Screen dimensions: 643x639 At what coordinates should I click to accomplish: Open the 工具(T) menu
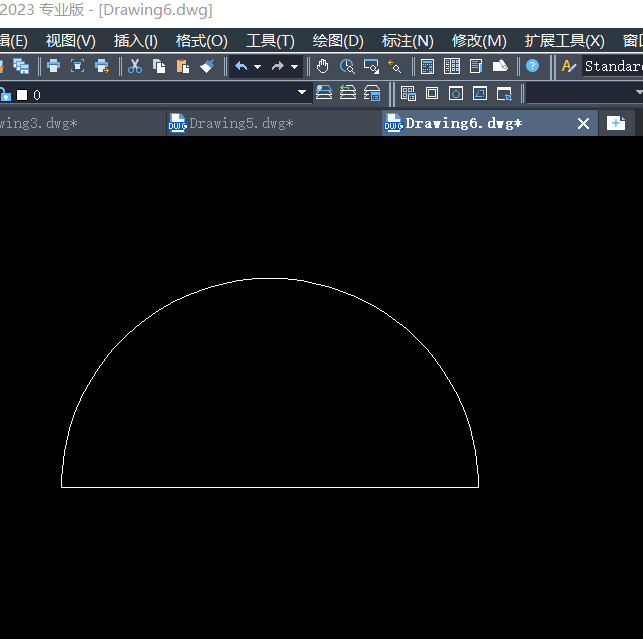[270, 41]
